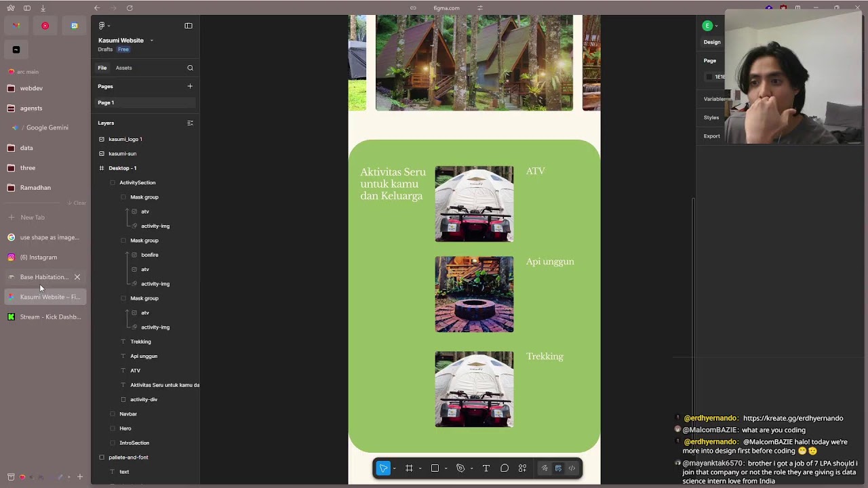Screen dimensions: 868x488
Task: Select the Move tool in bottom toolbar
Action: click(383, 468)
